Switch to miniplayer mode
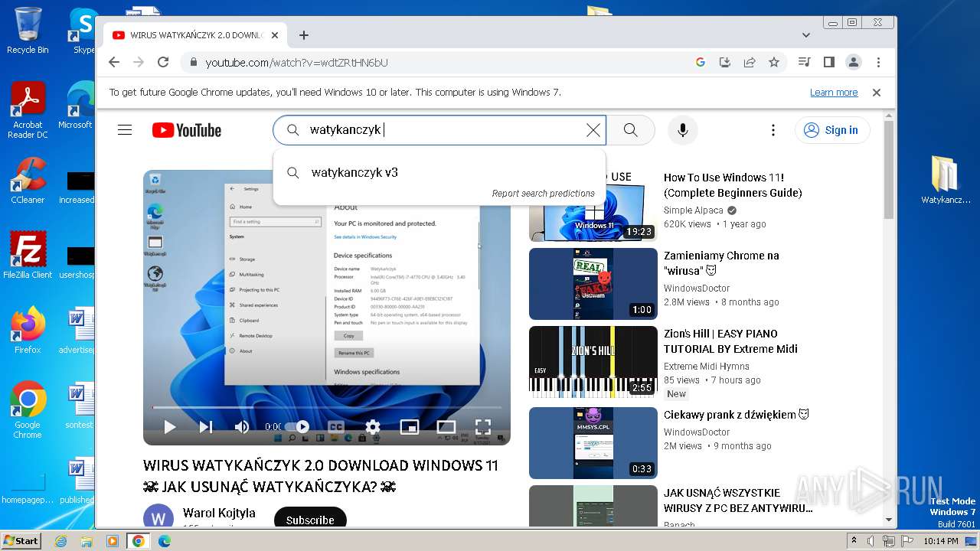 (x=410, y=427)
